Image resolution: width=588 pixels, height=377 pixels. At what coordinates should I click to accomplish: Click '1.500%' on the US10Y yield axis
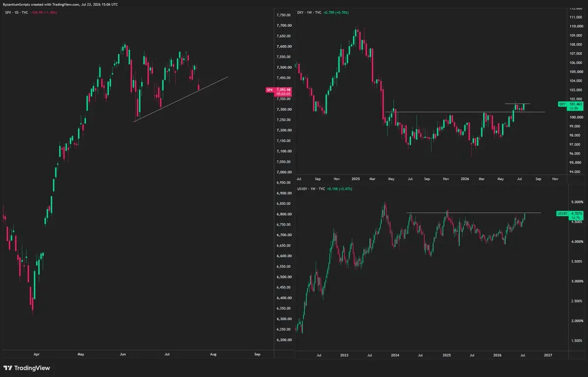pos(576,341)
